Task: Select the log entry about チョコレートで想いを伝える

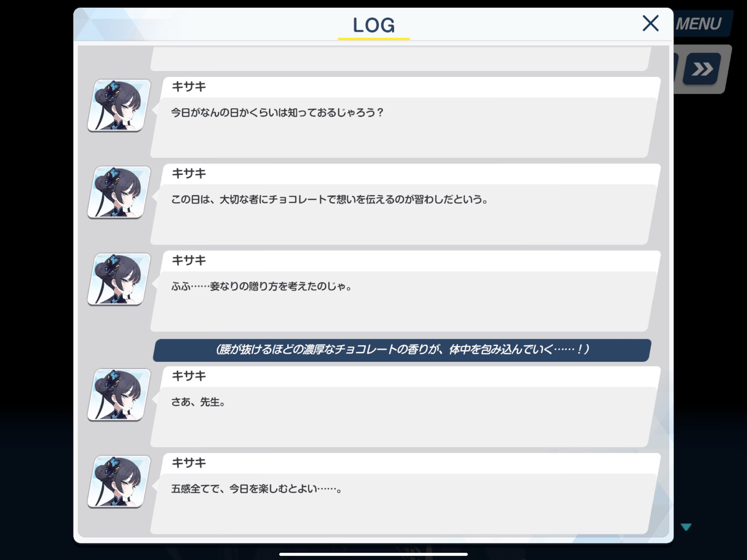Action: tap(405, 204)
